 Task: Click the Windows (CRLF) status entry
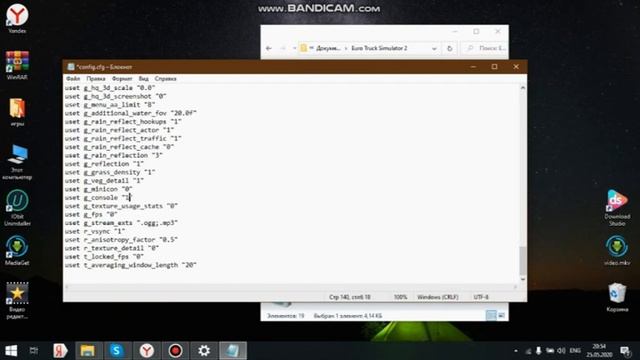coord(438,297)
